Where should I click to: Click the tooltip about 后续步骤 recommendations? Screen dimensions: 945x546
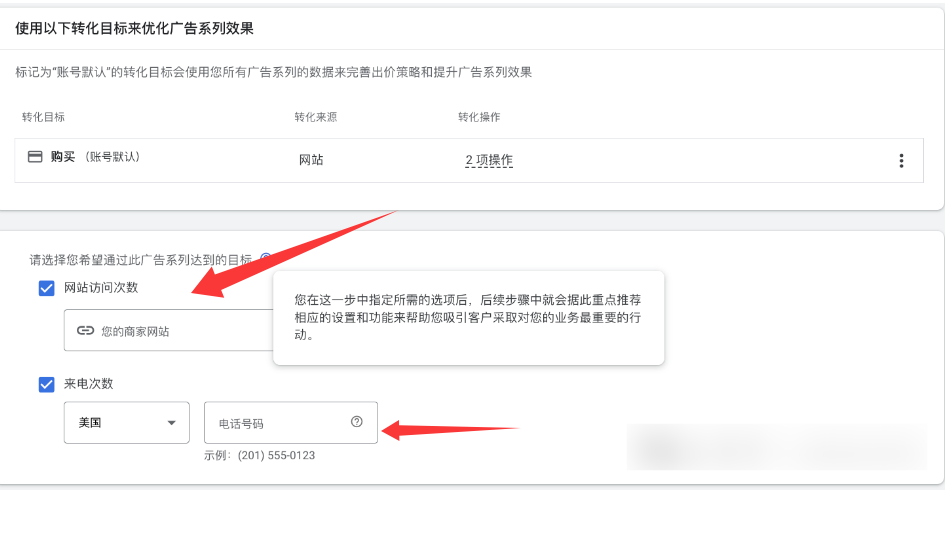click(x=468, y=317)
